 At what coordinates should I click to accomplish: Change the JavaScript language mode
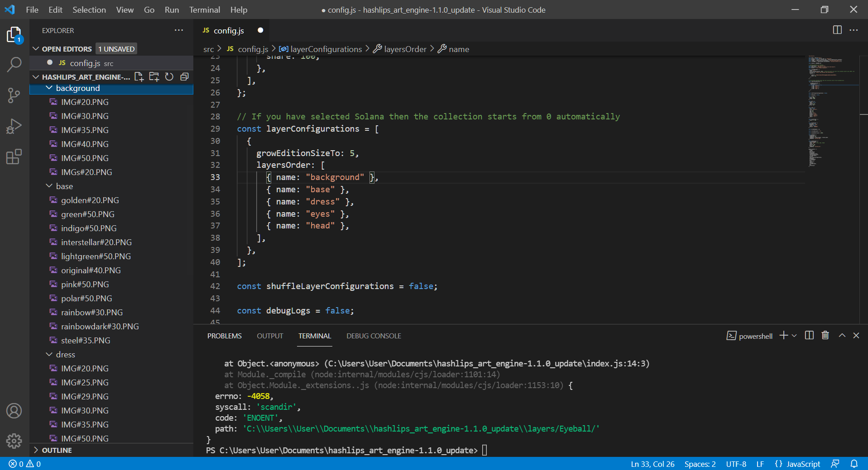click(803, 464)
